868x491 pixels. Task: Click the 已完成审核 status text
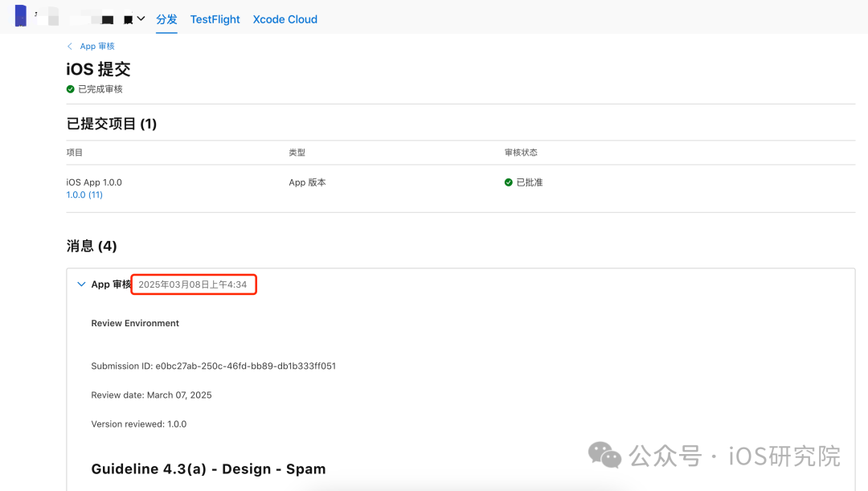pyautogui.click(x=100, y=89)
